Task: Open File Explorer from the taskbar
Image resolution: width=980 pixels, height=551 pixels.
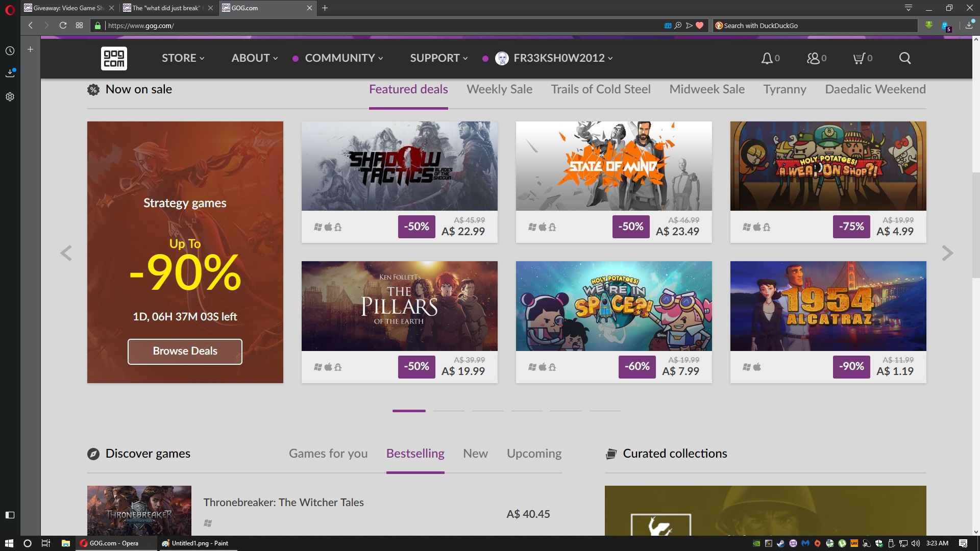Action: tap(65, 543)
